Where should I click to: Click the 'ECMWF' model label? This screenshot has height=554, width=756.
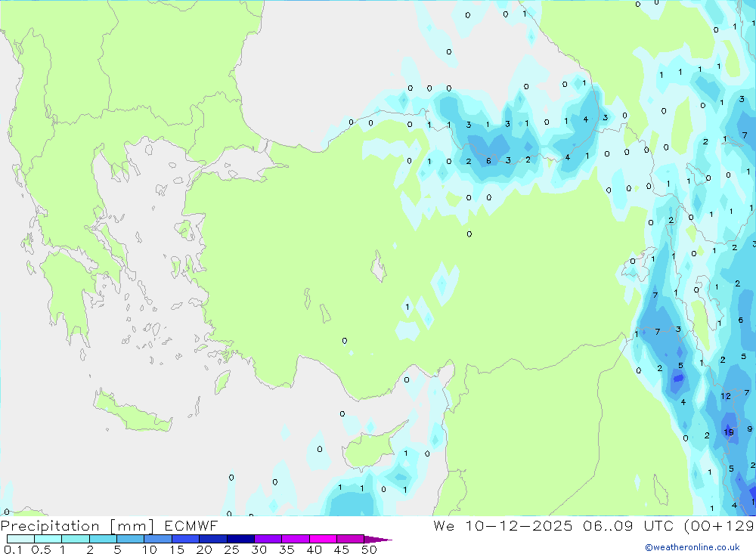(191, 526)
